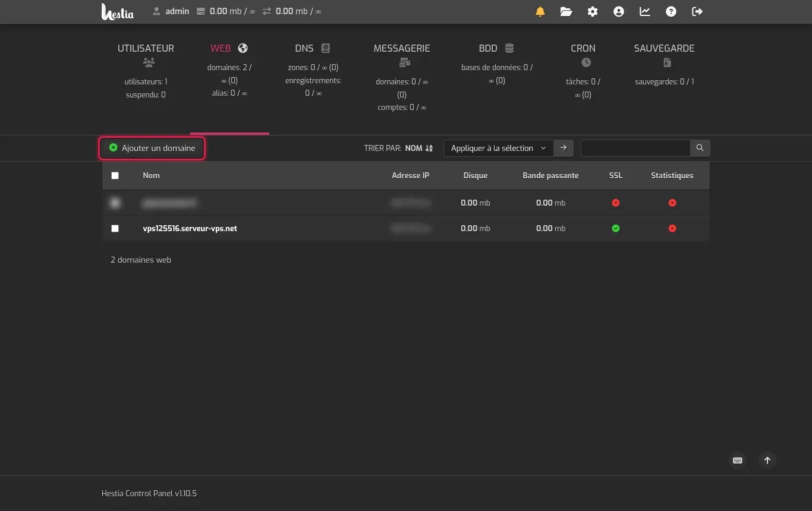Open the file manager folder icon
Image resolution: width=812 pixels, height=511 pixels.
[x=566, y=11]
